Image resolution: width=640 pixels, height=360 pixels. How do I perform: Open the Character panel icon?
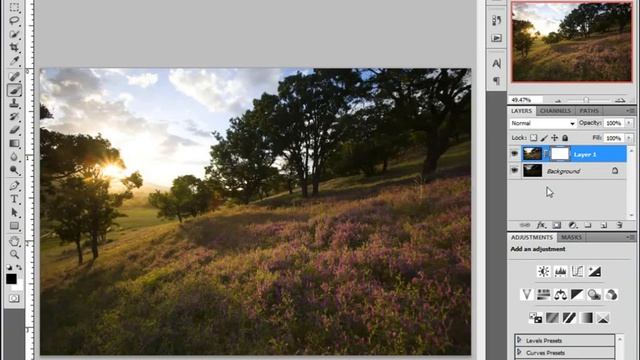(496, 63)
